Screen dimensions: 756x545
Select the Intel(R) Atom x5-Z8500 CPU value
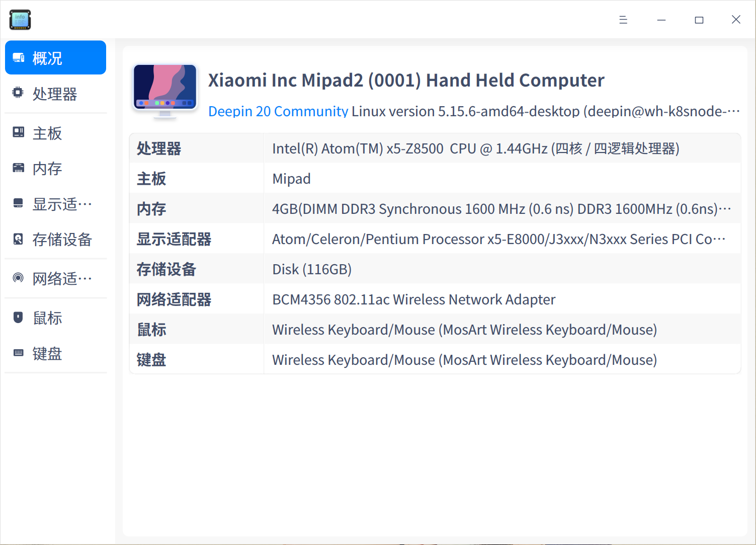click(476, 148)
